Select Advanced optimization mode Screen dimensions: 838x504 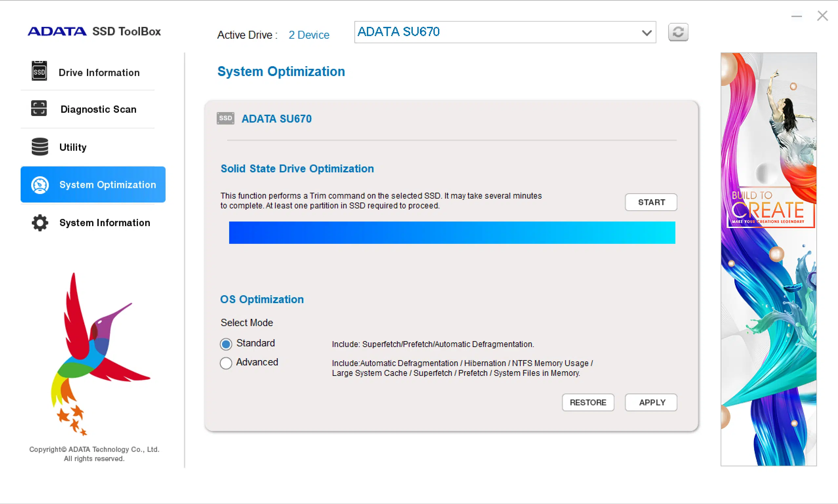[x=226, y=363]
